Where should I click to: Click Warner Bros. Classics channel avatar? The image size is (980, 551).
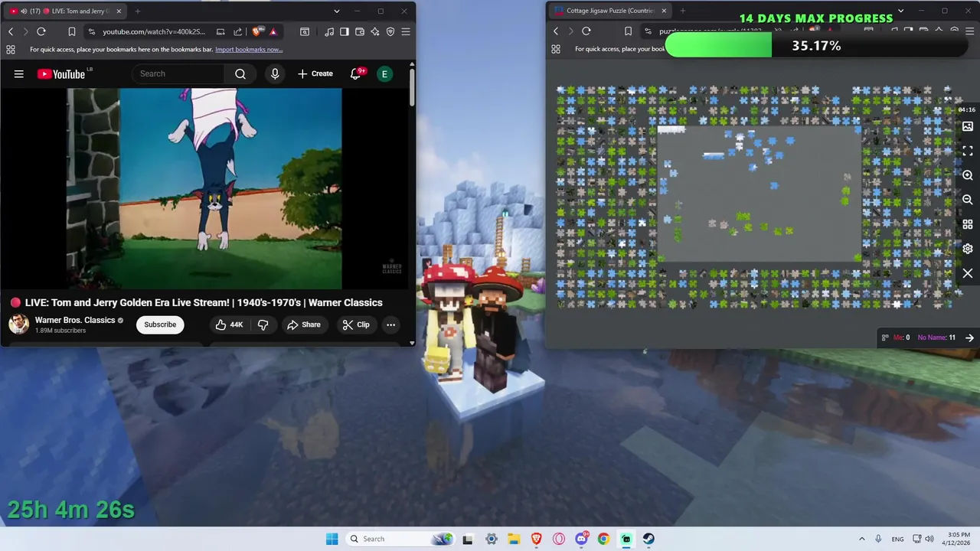(x=18, y=324)
